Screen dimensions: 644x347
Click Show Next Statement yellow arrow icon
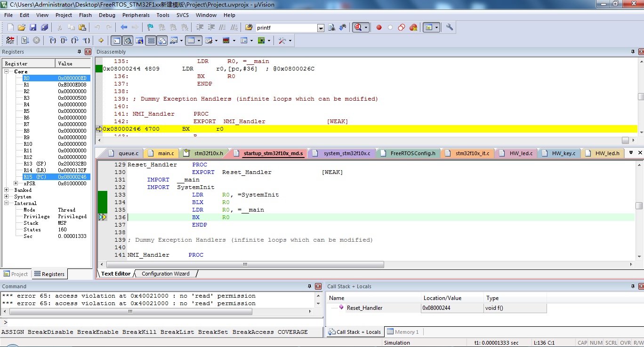click(101, 40)
